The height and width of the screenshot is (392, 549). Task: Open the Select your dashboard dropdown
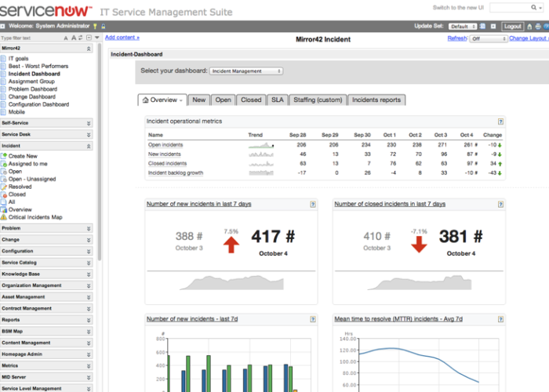[246, 71]
